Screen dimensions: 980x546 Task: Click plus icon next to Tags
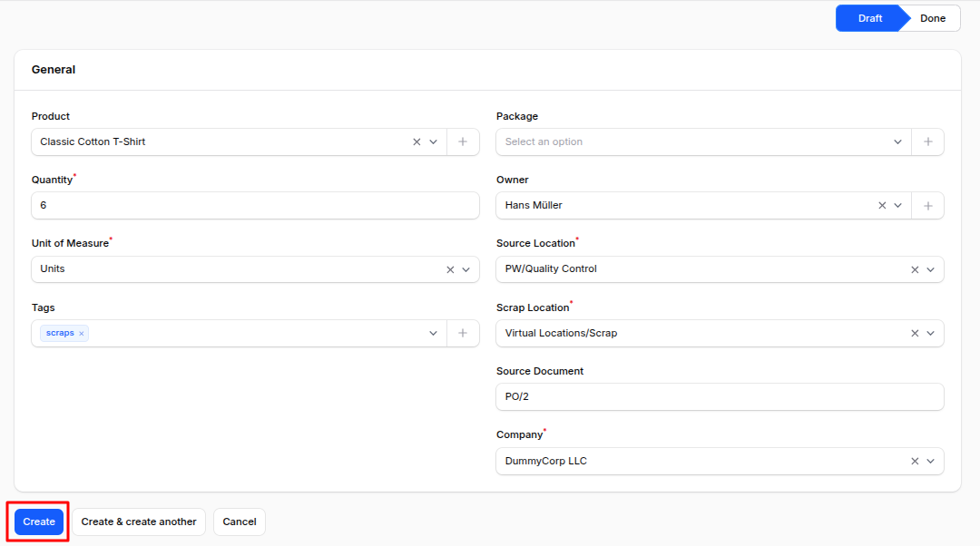pyautogui.click(x=463, y=334)
